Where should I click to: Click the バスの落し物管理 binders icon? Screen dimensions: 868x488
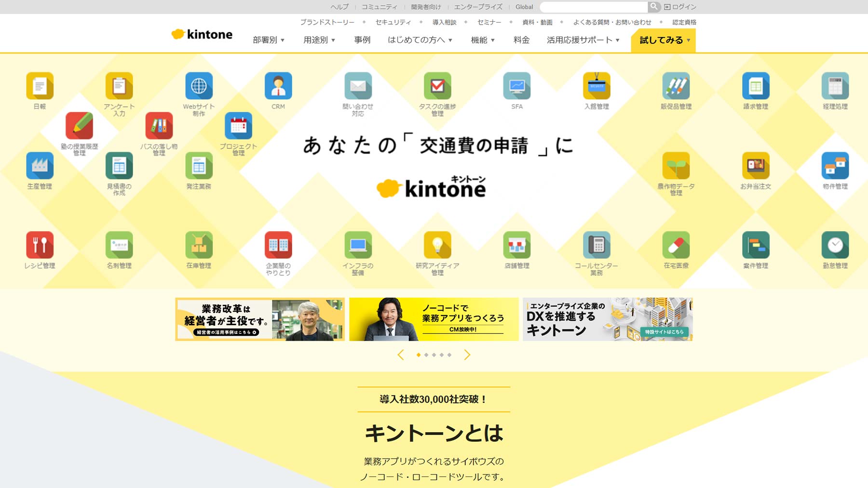click(x=159, y=126)
